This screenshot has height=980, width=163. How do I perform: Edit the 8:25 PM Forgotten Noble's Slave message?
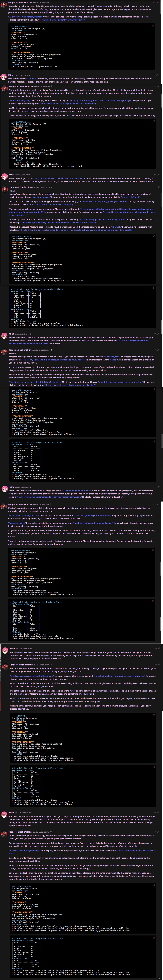click(158, 86)
